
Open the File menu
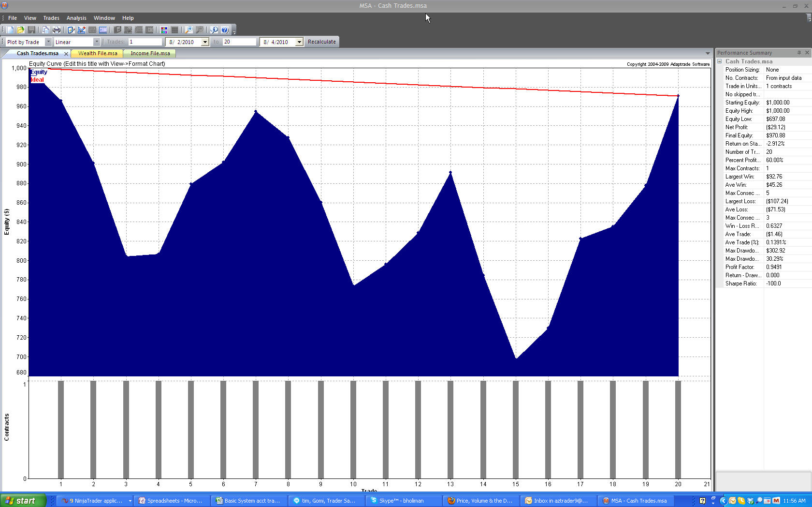pos(13,18)
